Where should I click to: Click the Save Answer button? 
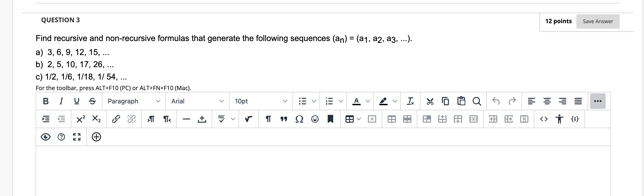tap(598, 21)
